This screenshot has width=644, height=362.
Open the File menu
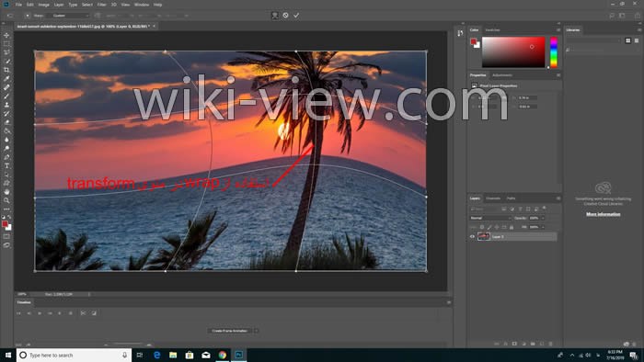click(x=18, y=5)
